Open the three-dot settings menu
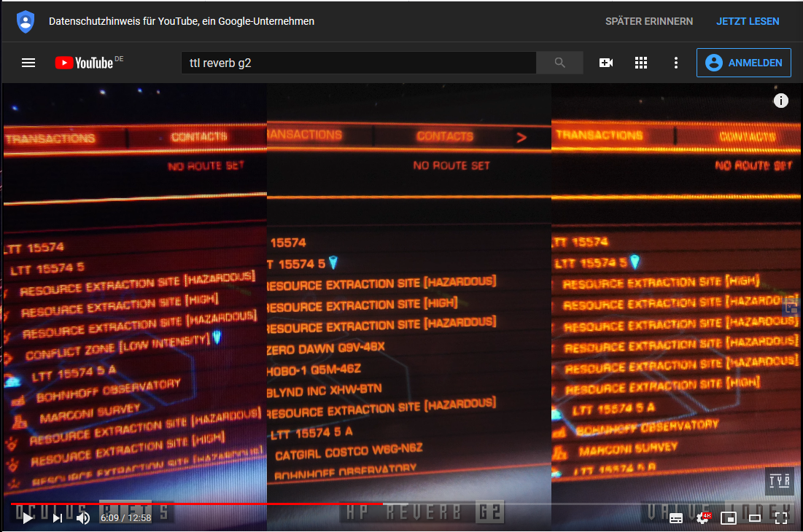The image size is (803, 532). point(676,63)
